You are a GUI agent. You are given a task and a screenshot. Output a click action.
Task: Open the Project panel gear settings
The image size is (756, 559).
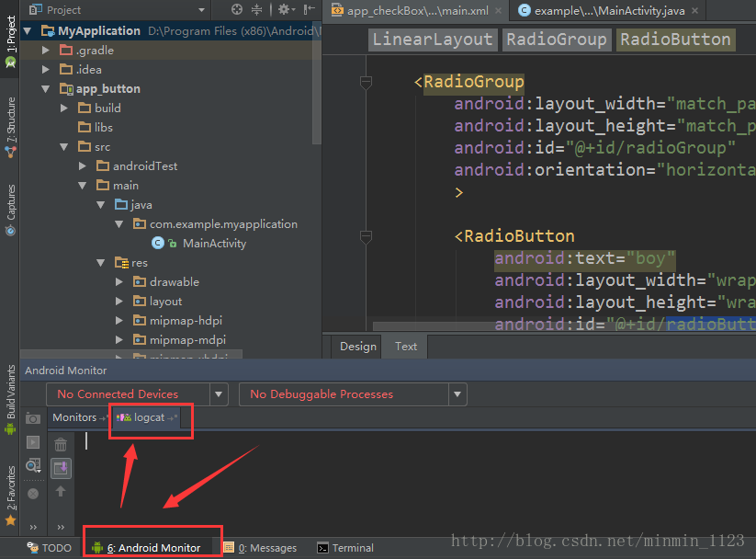[x=286, y=9]
